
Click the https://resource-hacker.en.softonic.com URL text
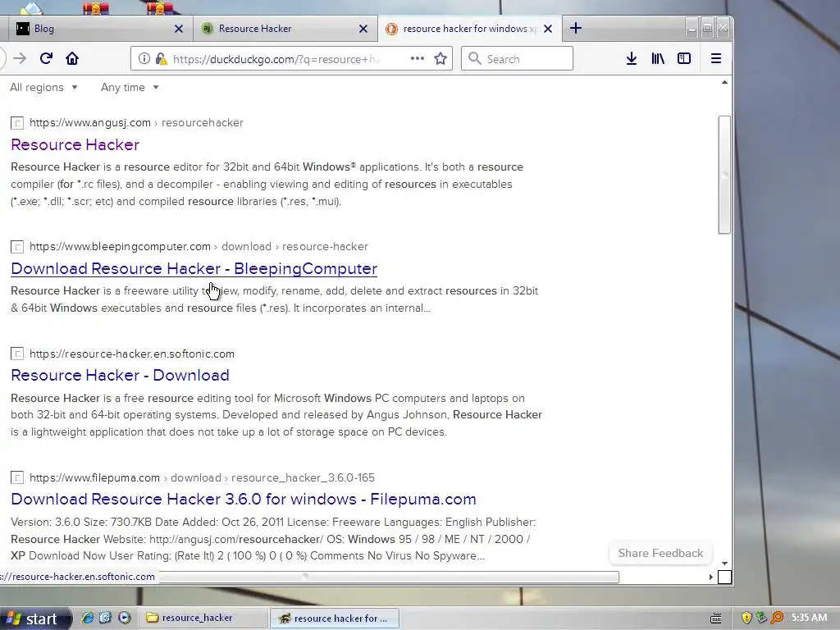click(x=132, y=354)
